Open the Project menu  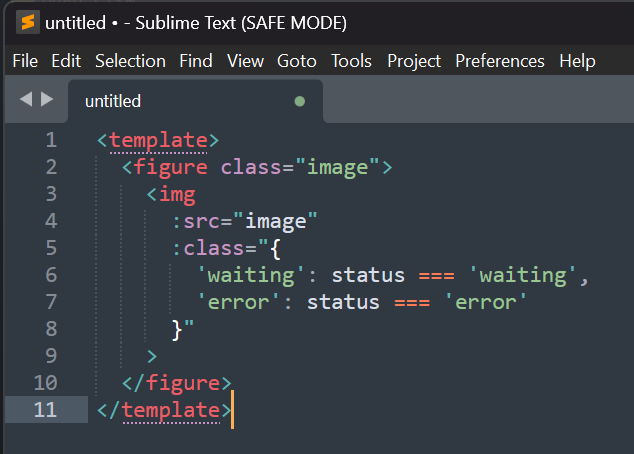pos(414,61)
